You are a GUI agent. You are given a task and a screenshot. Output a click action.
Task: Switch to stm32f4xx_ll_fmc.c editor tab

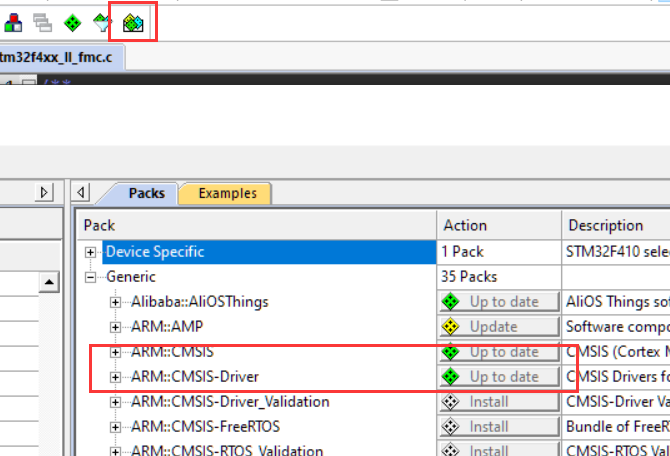(58, 57)
